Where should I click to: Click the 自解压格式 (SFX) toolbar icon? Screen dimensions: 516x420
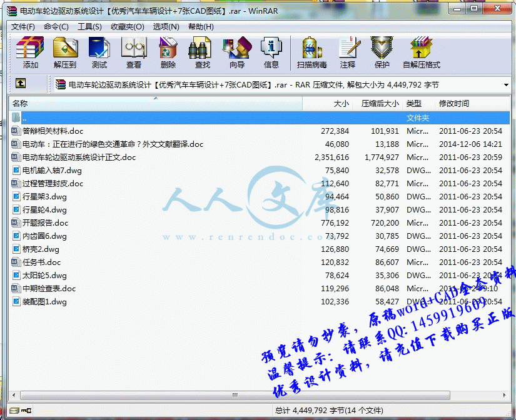click(x=421, y=47)
